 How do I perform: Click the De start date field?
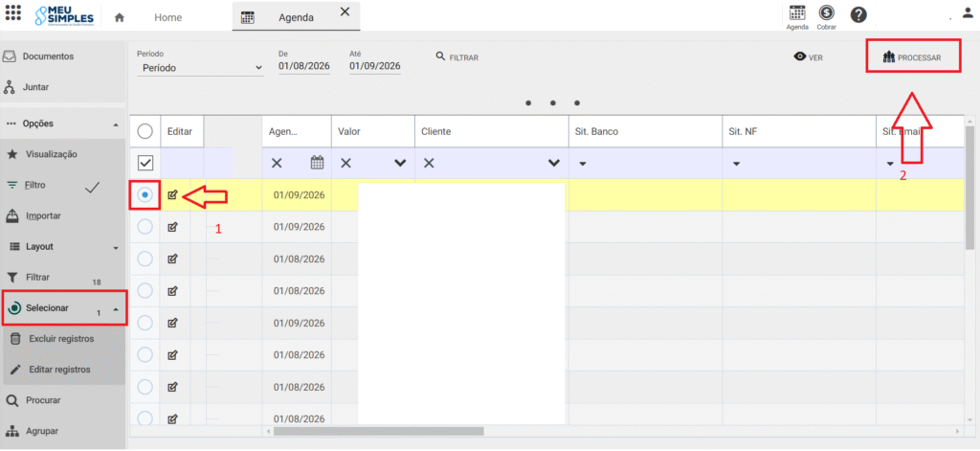(x=302, y=67)
